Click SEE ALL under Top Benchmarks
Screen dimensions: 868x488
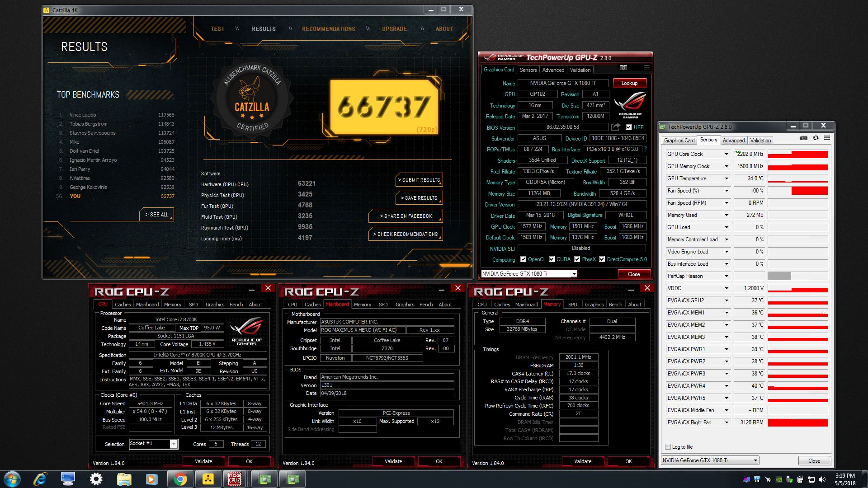click(156, 215)
